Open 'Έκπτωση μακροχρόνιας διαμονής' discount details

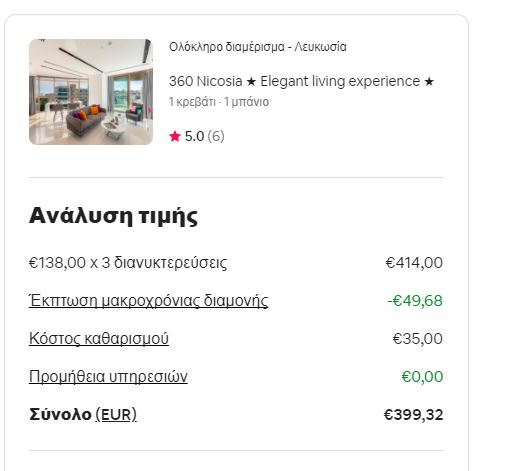(x=148, y=301)
